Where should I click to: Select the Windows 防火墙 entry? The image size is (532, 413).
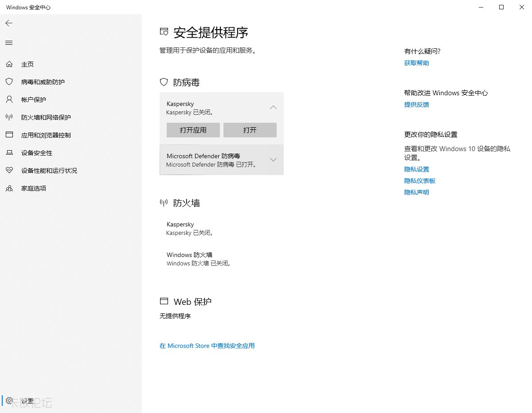tap(222, 259)
